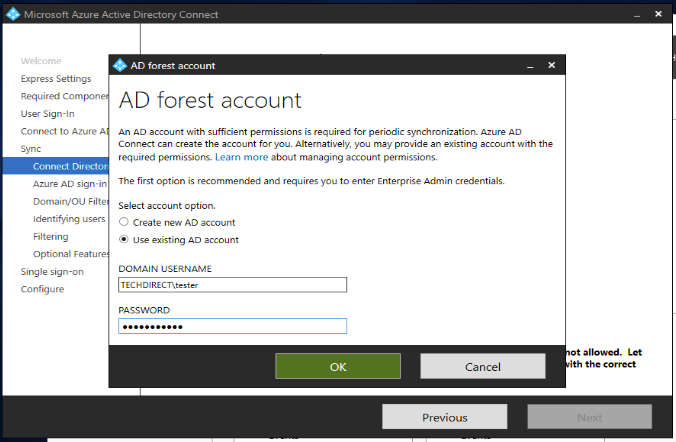Image resolution: width=676 pixels, height=442 pixels.
Task: Click the DOMAIN USERNAME label
Action: (165, 269)
